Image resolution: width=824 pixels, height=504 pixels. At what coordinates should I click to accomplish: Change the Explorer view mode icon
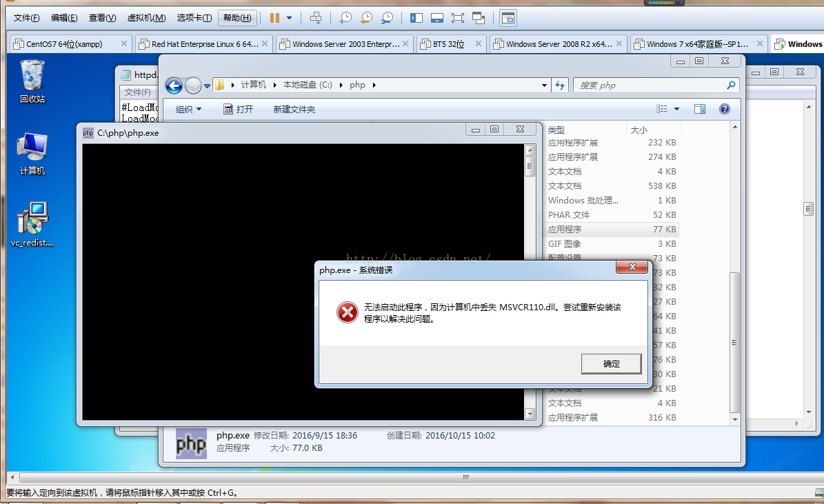[662, 109]
